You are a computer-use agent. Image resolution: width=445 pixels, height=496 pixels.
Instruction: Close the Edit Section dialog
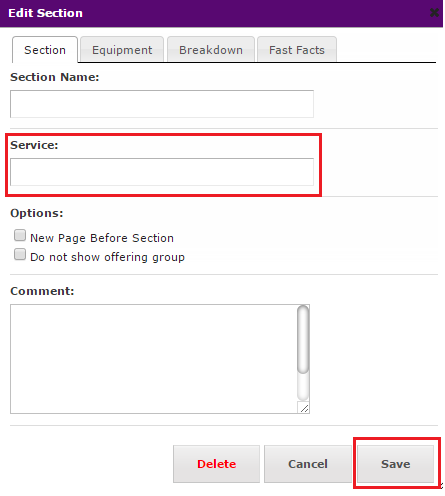click(434, 13)
